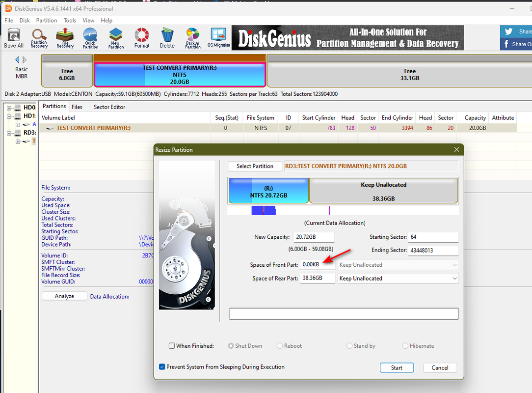This screenshot has height=393, width=532.
Task: Open OS Migration tool
Action: 218,38
